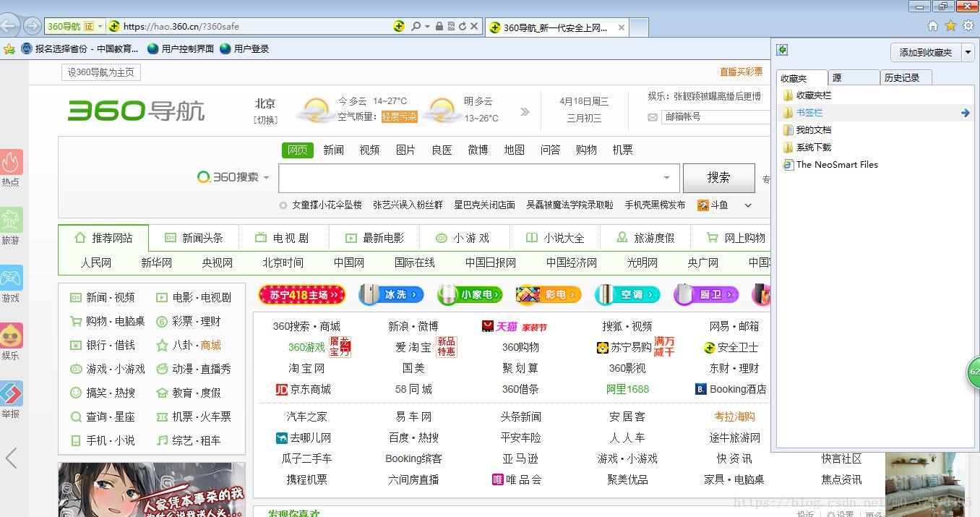
Task: Select the 新闻 search category
Action: (333, 150)
